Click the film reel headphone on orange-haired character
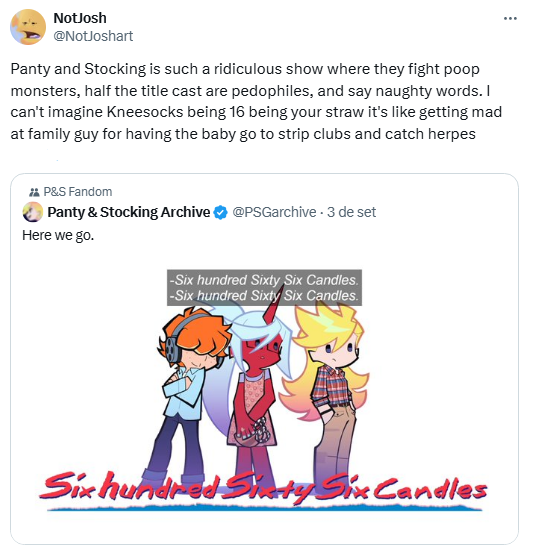 (172, 347)
